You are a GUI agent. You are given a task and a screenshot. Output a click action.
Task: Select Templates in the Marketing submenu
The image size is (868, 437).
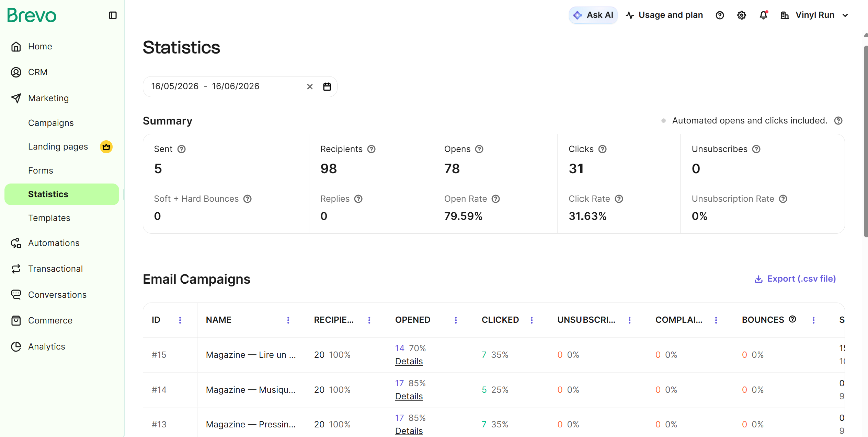(49, 218)
